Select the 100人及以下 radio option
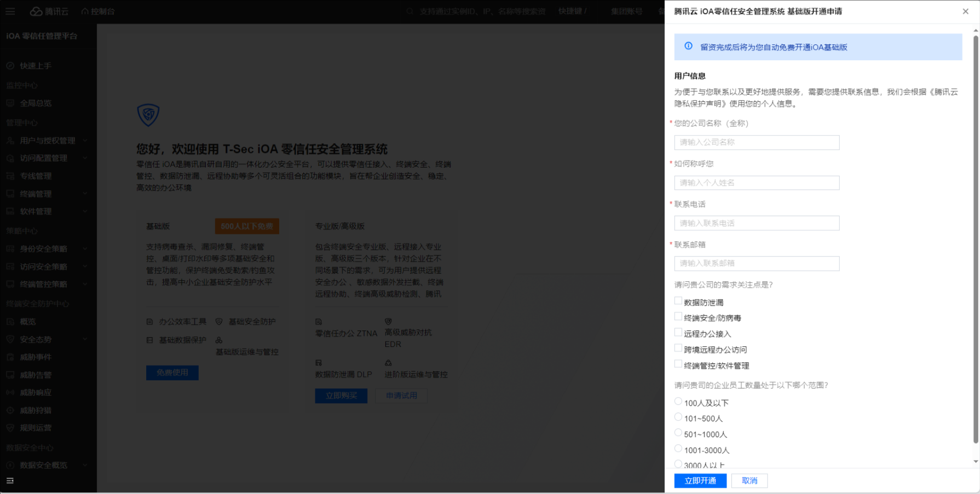This screenshot has width=980, height=494. coord(678,402)
